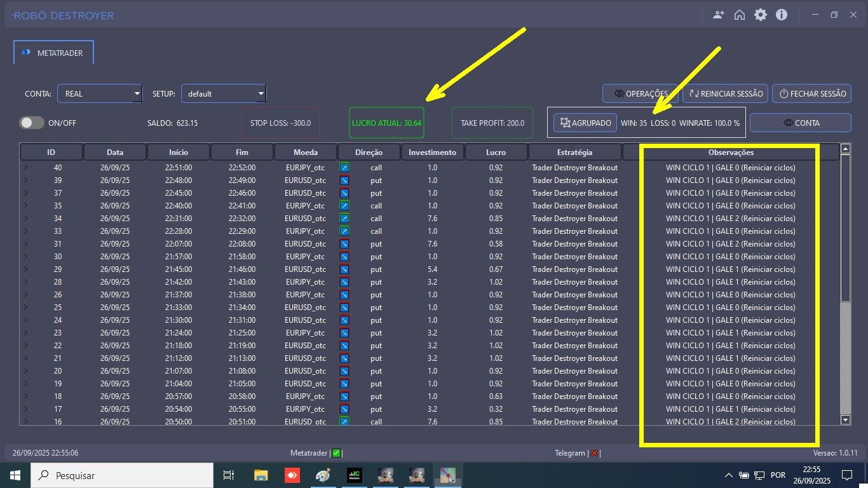868x488 pixels.
Task: Open File Explorer from the taskbar
Action: tap(261, 475)
